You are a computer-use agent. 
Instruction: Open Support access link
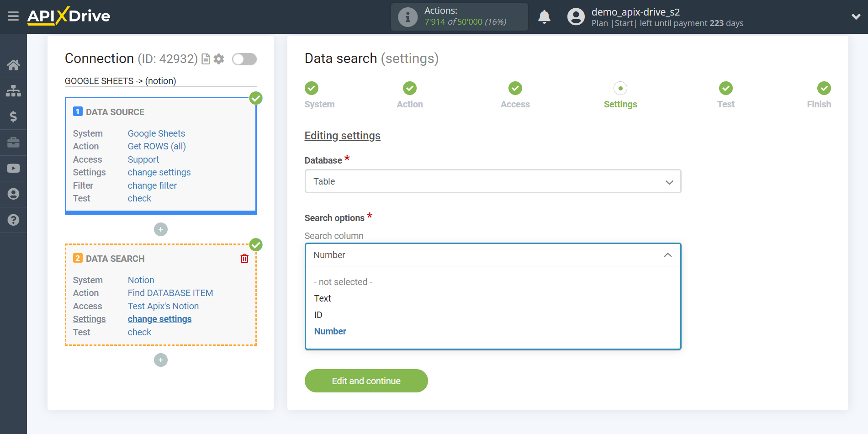143,159
